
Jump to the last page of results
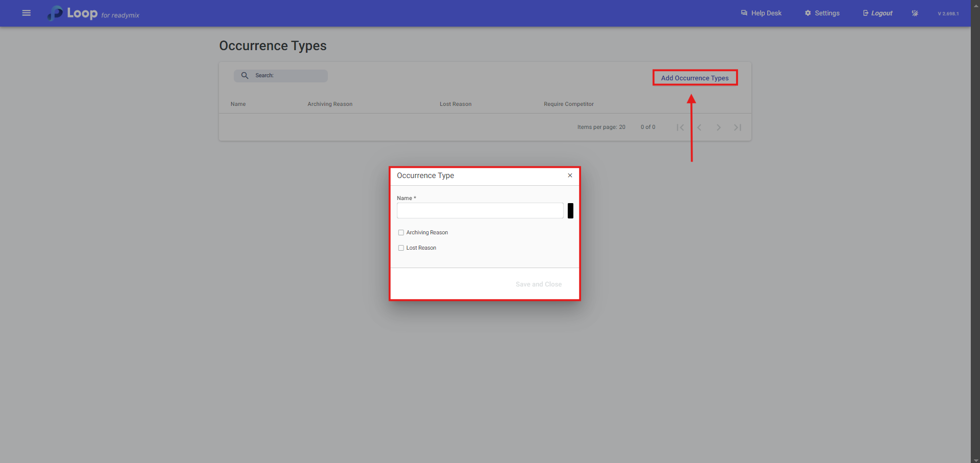click(x=738, y=127)
